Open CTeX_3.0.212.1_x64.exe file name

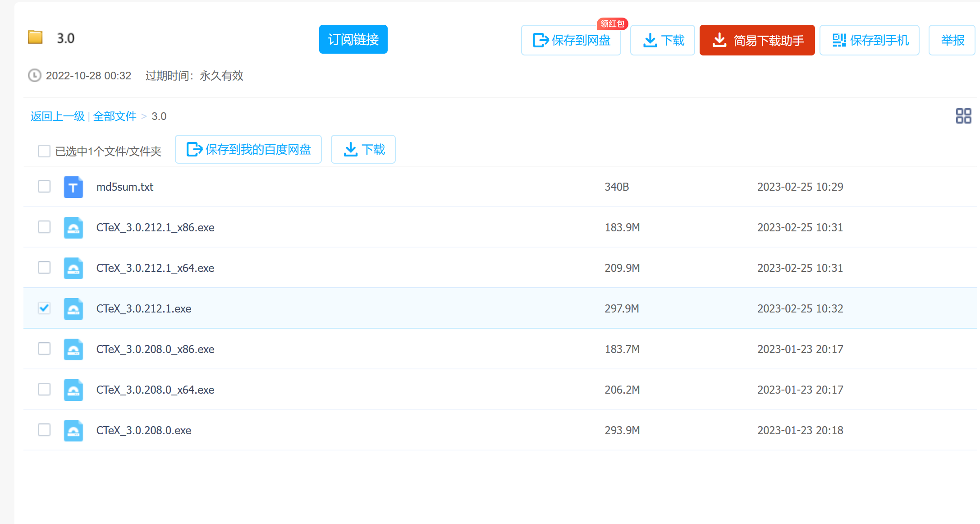click(x=156, y=268)
